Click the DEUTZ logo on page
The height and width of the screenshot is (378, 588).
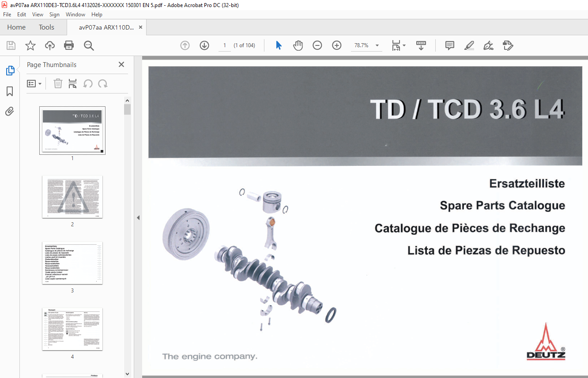point(546,341)
